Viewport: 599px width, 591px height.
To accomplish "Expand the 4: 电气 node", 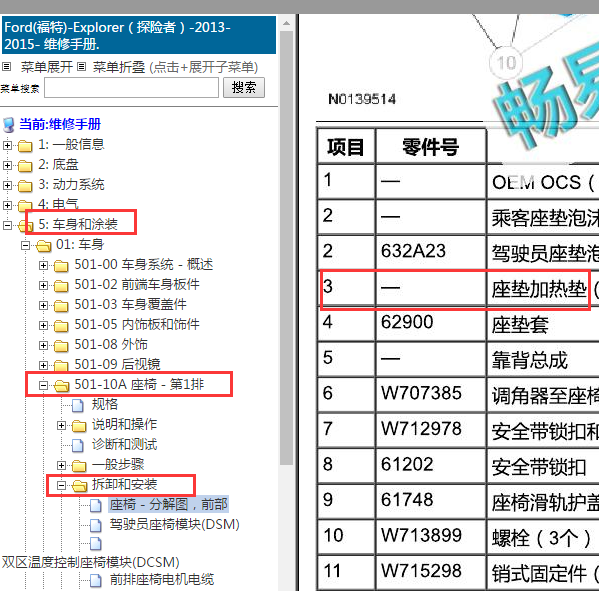I will [7, 205].
